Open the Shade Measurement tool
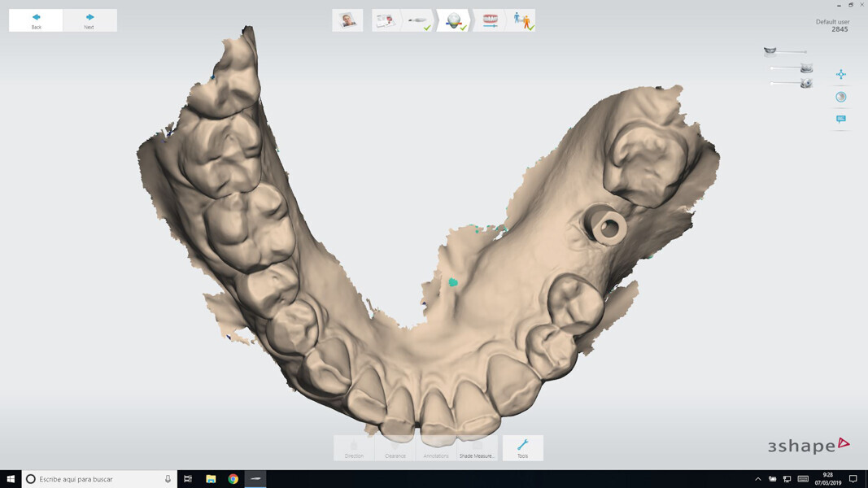868x488 pixels. click(477, 447)
